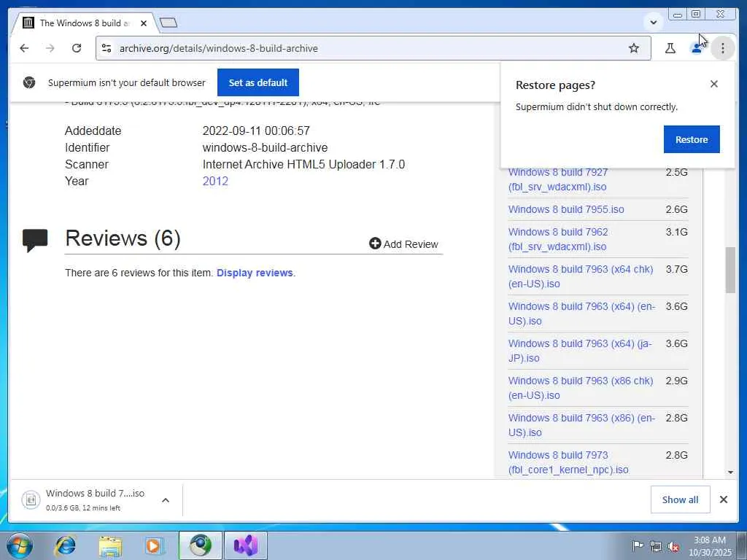This screenshot has width=747, height=560.
Task: Open the Display reviews link
Action: pyautogui.click(x=255, y=273)
